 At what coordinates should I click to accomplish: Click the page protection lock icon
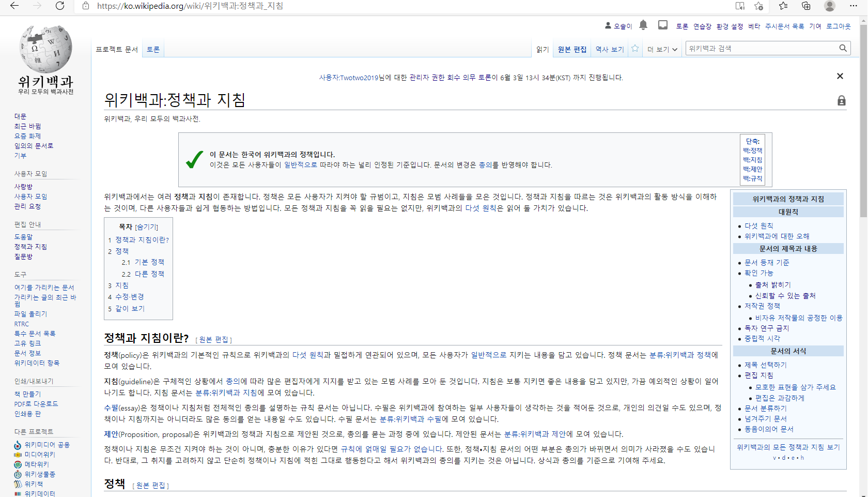pyautogui.click(x=842, y=101)
